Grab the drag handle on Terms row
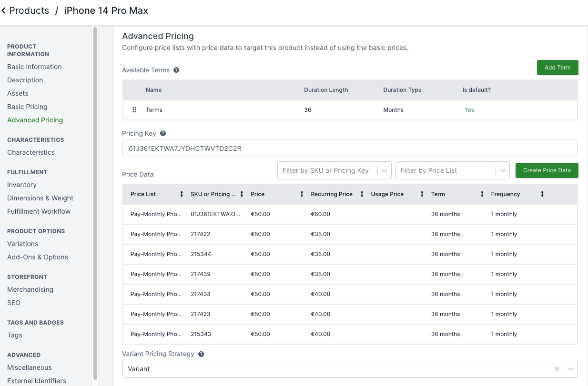The width and height of the screenshot is (588, 386). click(134, 110)
